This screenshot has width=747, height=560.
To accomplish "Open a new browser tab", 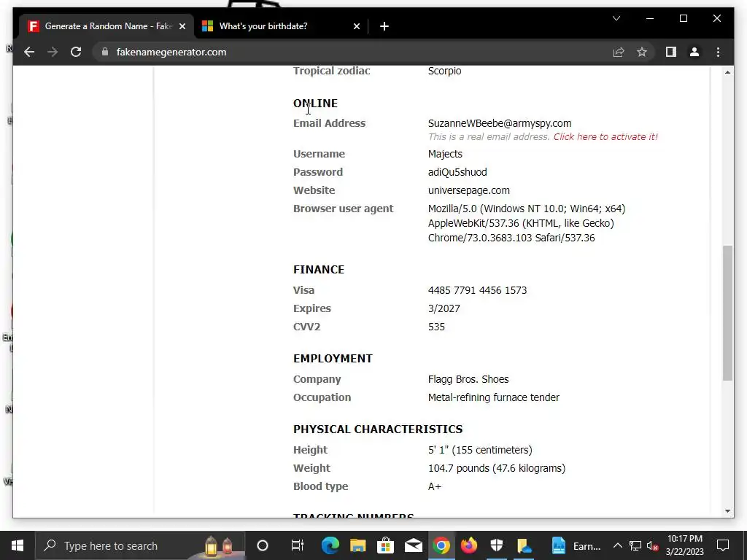I will (x=384, y=26).
